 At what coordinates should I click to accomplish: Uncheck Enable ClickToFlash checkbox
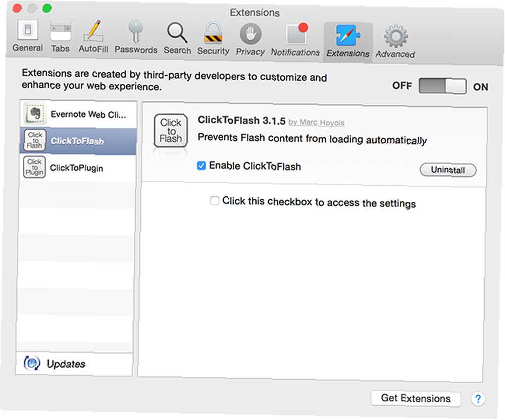click(201, 166)
